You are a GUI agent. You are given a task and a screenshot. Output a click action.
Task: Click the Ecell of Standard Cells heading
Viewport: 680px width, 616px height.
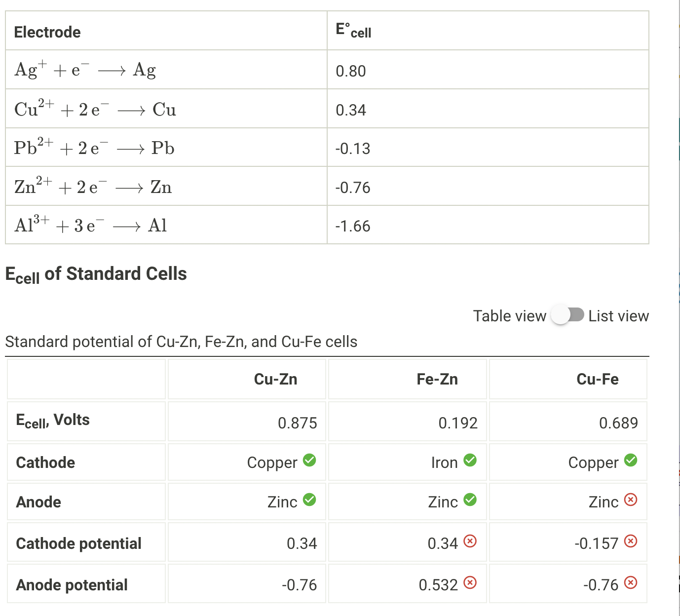click(96, 274)
